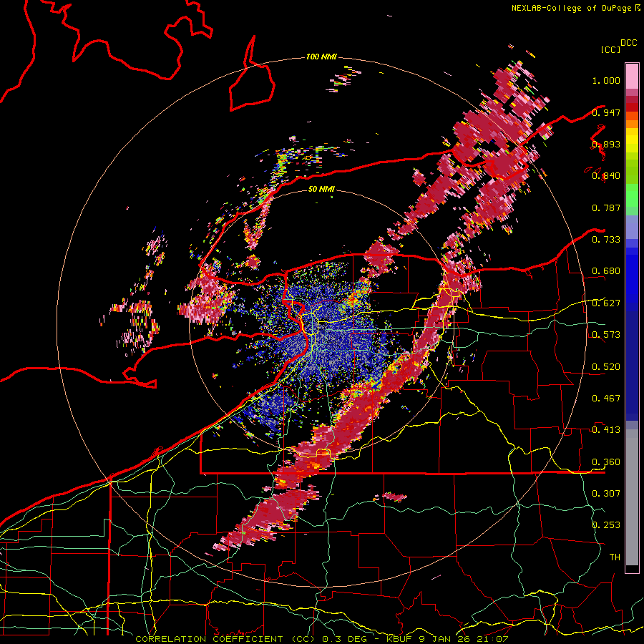Click the 0.787 scale value
644x644 pixels.
pos(606,208)
